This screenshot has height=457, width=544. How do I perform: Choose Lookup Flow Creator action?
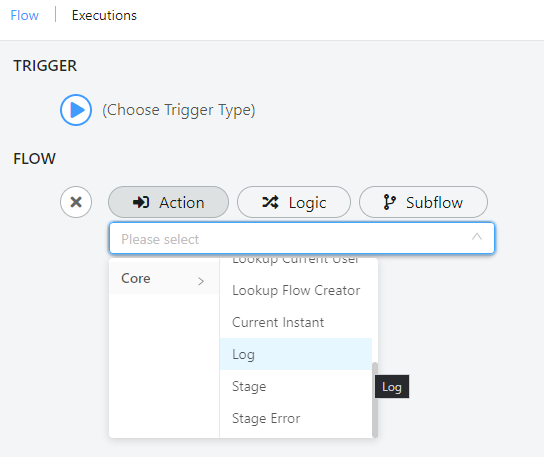pos(296,290)
